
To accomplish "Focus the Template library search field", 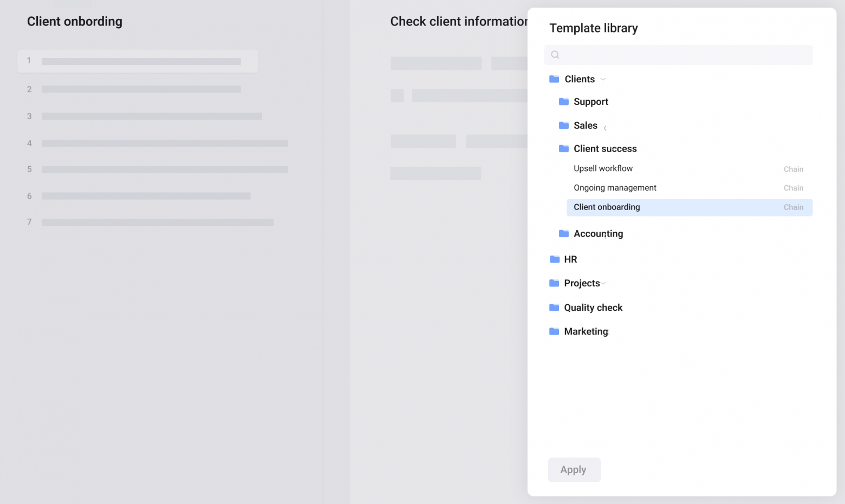I will coord(678,55).
